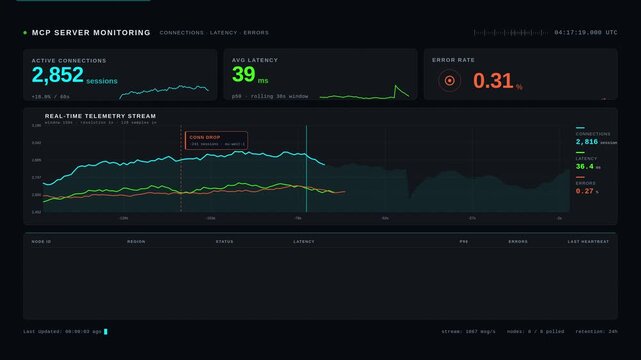Click the Last Updated status text
The height and width of the screenshot is (360, 641).
click(62, 332)
